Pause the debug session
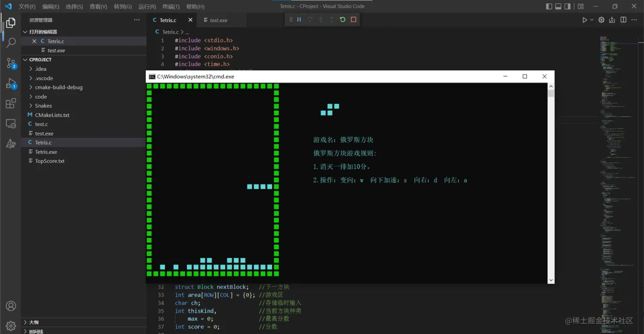This screenshot has height=334, width=644. click(299, 20)
